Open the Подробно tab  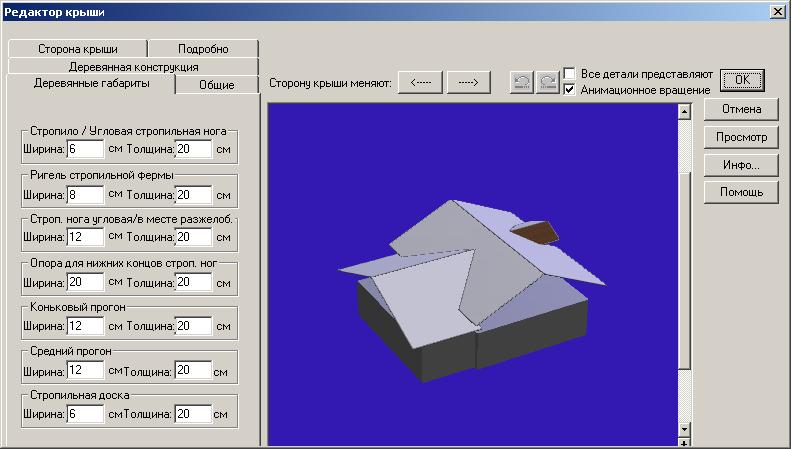203,49
